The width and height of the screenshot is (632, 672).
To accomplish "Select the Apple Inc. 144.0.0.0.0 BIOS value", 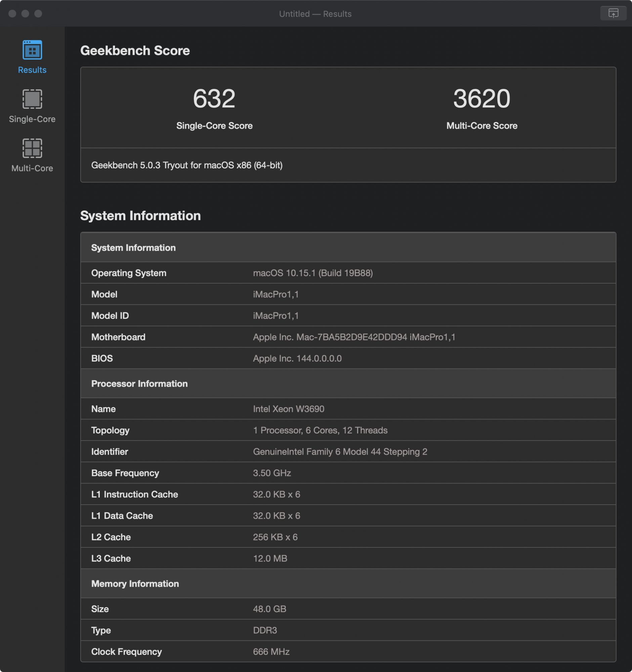I will tap(297, 358).
